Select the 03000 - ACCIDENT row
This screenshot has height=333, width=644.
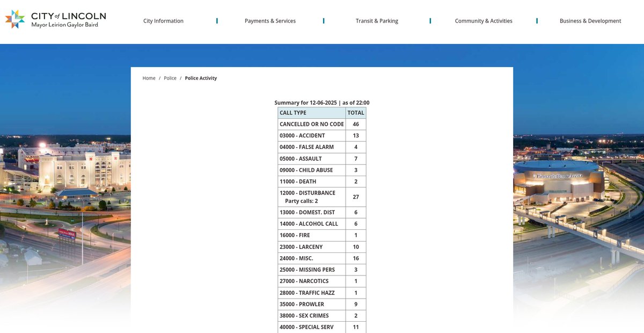coord(302,136)
